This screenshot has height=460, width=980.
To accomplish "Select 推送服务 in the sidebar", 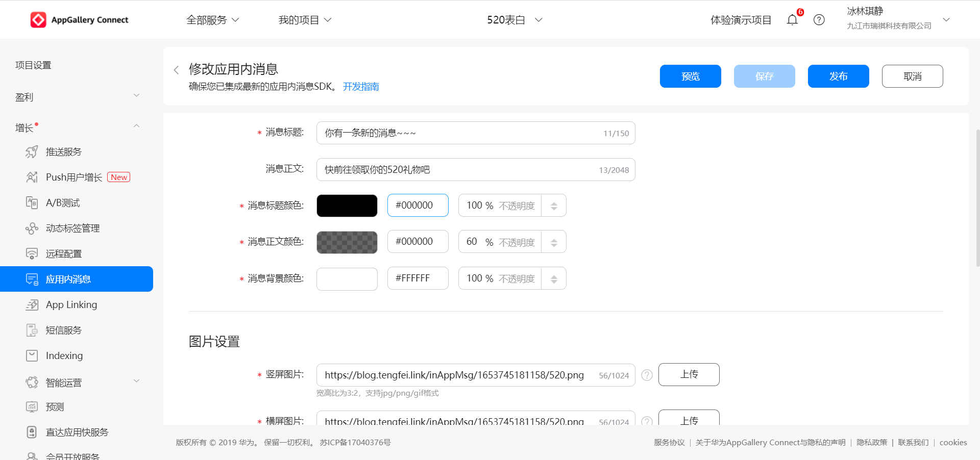I will tap(64, 151).
